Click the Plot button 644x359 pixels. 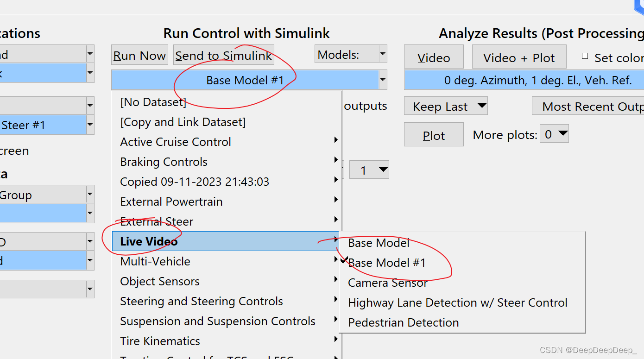point(433,134)
